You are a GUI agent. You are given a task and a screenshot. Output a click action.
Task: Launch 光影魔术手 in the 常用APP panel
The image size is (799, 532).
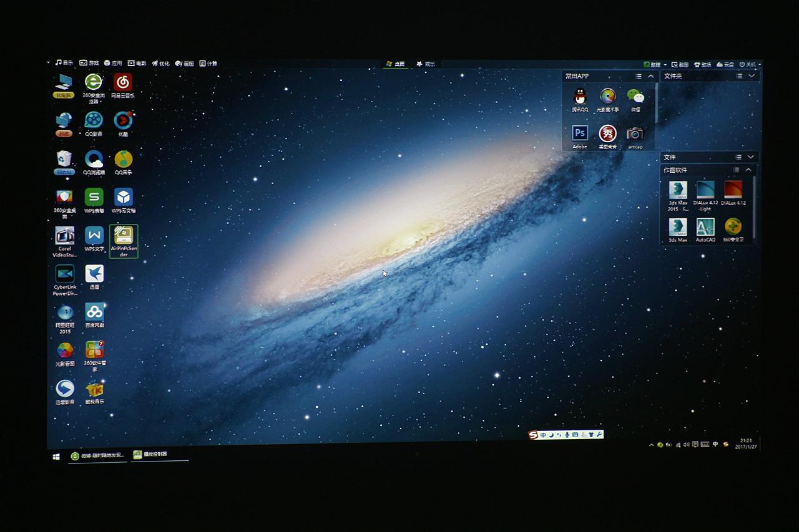[607, 100]
